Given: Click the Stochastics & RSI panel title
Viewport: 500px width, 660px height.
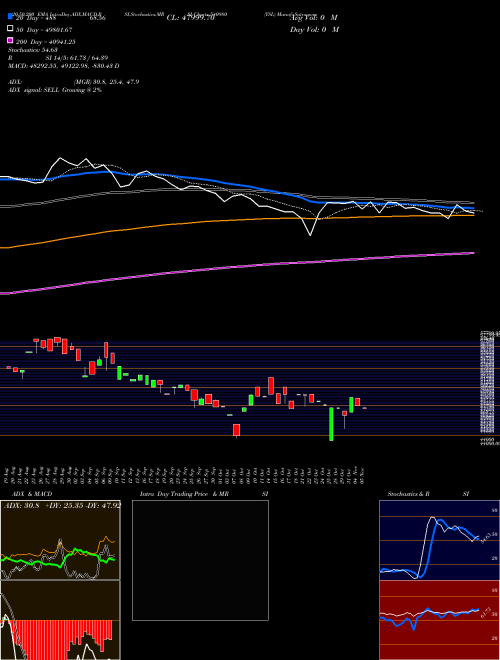Looking at the screenshot, I should [x=428, y=494].
